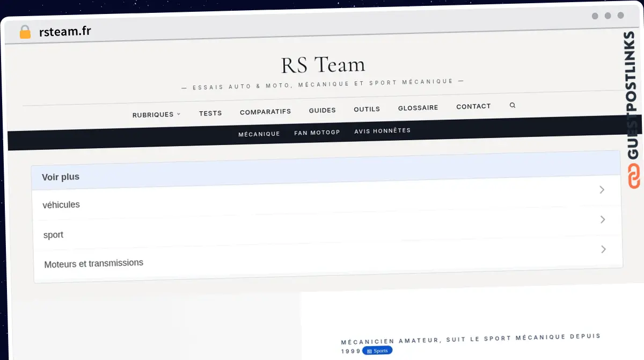Open the Outils menu item
This screenshot has height=360, width=644.
pos(367,109)
